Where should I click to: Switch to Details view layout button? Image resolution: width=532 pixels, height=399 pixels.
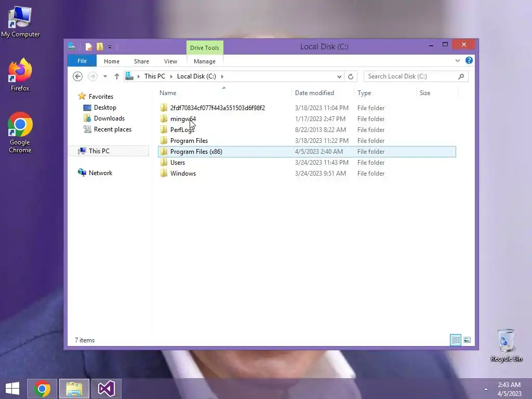click(456, 340)
